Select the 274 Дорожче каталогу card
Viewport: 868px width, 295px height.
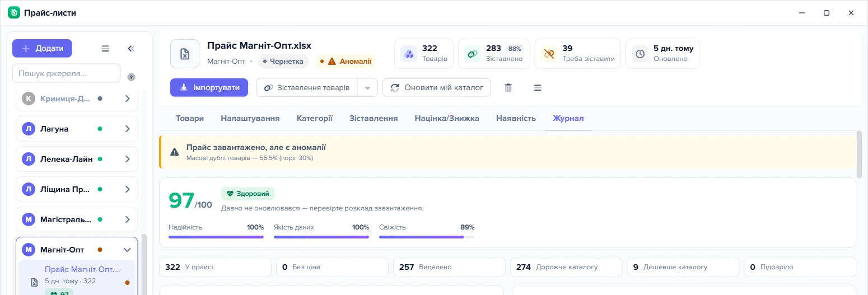click(x=566, y=267)
